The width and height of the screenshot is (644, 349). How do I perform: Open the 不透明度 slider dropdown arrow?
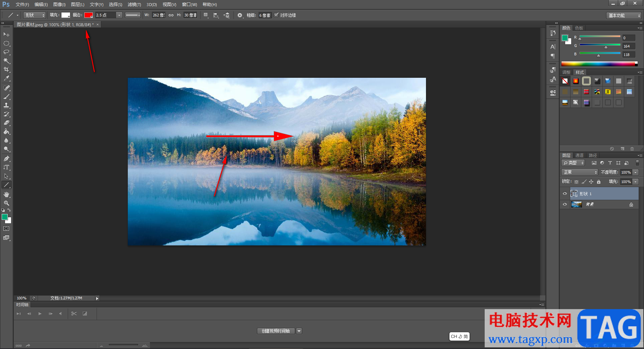[636, 172]
